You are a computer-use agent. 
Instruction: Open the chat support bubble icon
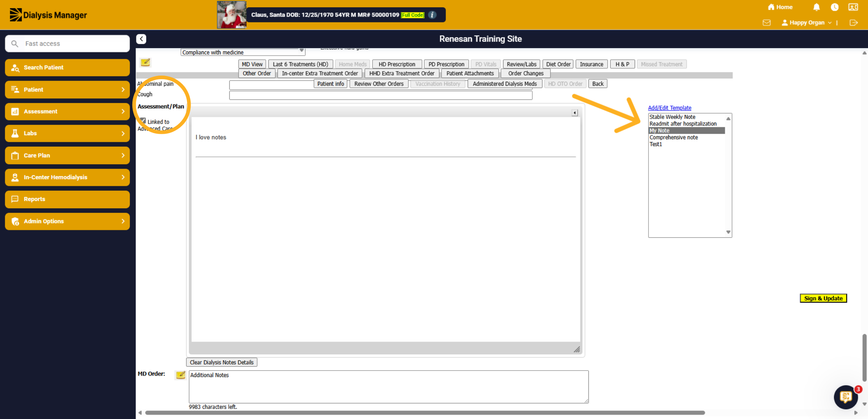tap(846, 397)
